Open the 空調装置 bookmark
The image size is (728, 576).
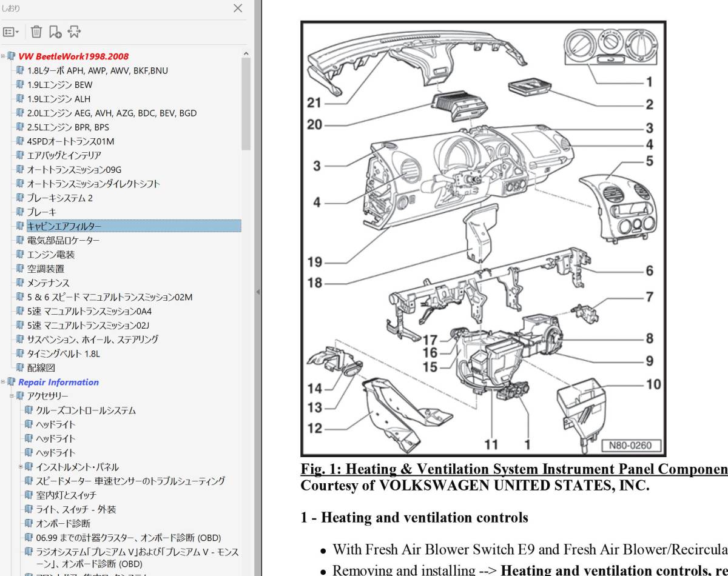click(x=45, y=269)
